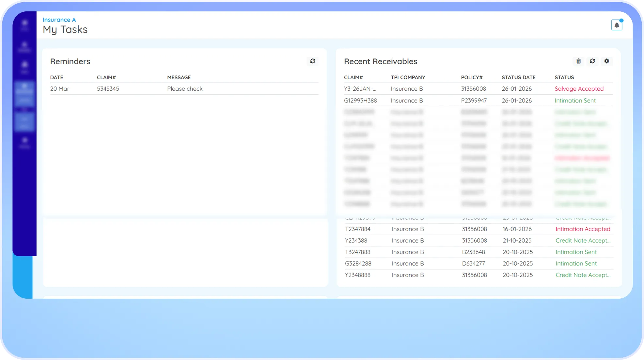Click the trash icon in Recent Receivables

[578, 61]
